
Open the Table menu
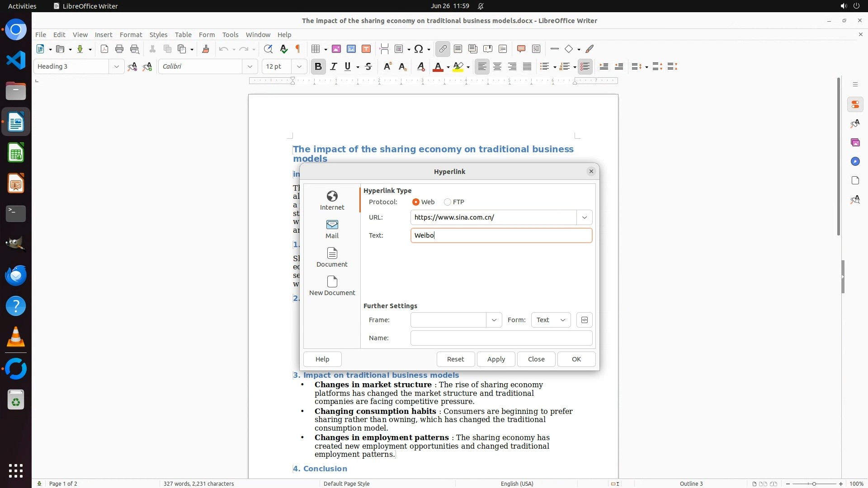183,34
